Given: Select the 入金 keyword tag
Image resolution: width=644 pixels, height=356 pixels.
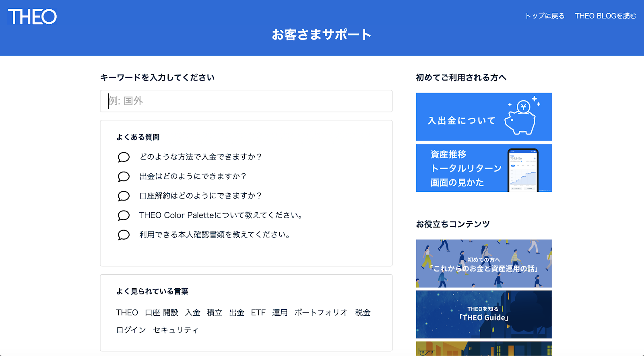Looking at the screenshot, I should [x=193, y=313].
